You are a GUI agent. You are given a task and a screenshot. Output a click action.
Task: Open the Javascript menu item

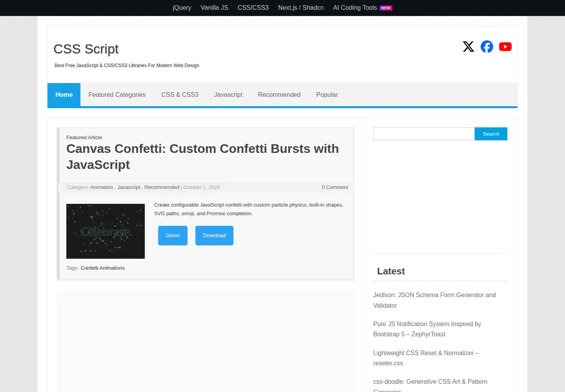pos(228,94)
